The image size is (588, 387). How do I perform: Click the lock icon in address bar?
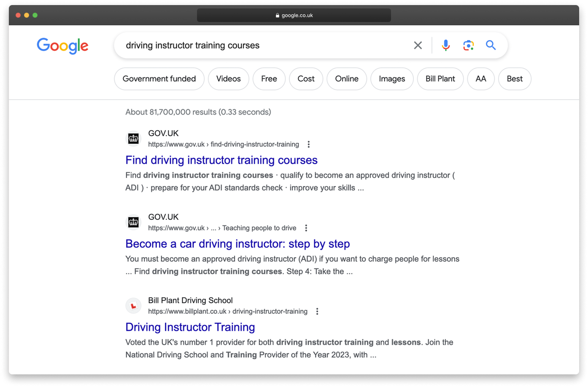point(277,16)
